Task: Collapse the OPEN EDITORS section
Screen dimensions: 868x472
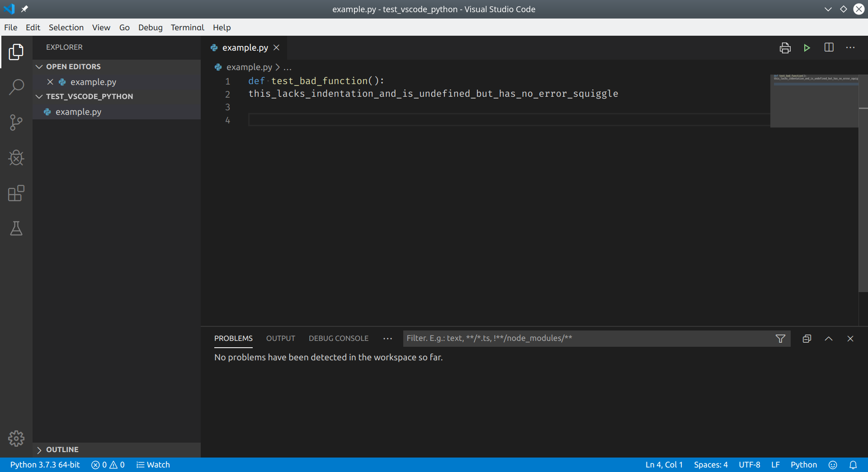Action: point(39,66)
